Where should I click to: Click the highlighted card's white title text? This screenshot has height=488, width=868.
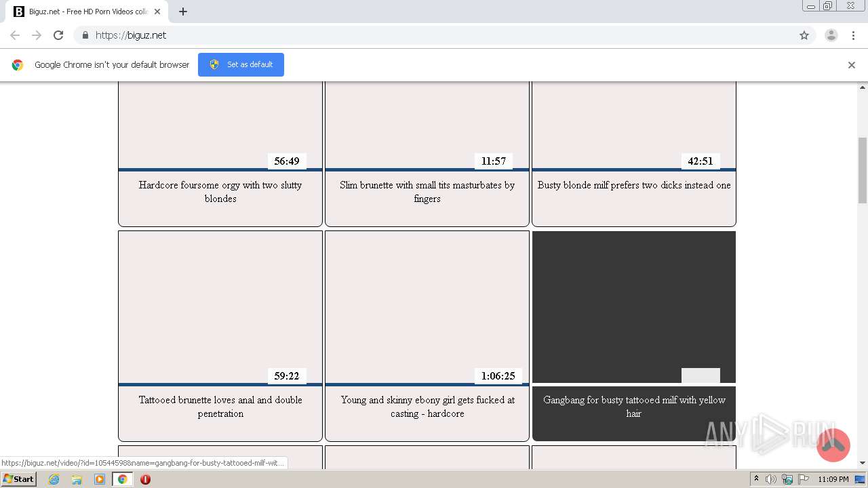(x=634, y=407)
